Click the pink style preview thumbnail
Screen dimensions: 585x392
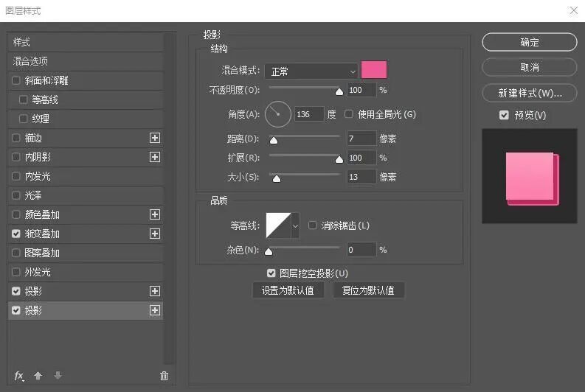530,176
